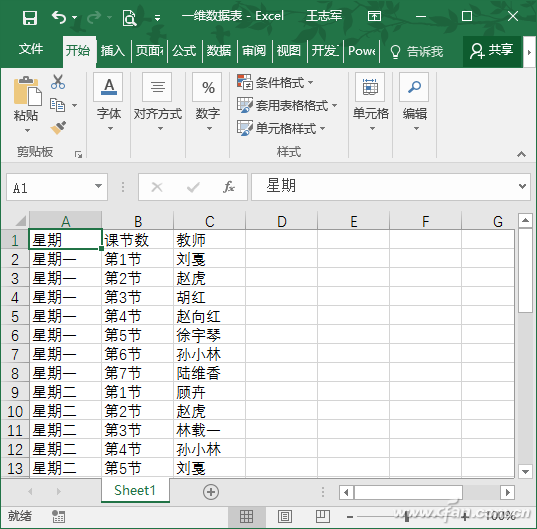Click the Save icon in quick access toolbar

30,17
